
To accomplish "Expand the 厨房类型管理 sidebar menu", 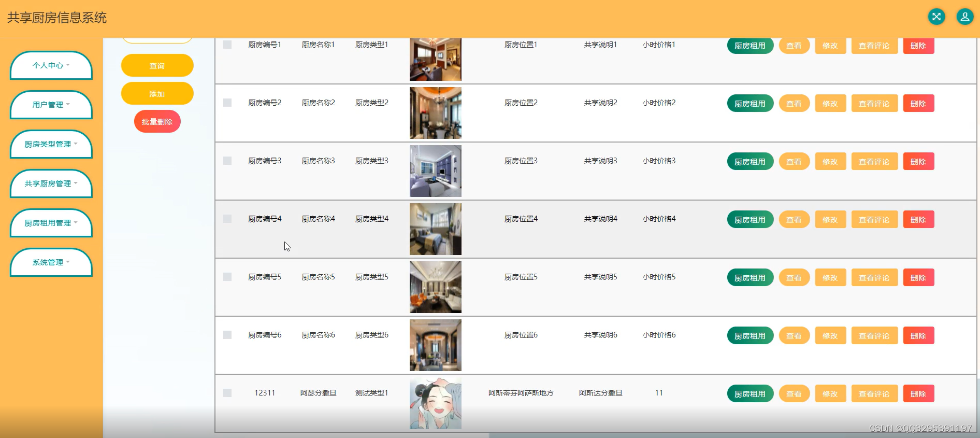I will 51,144.
